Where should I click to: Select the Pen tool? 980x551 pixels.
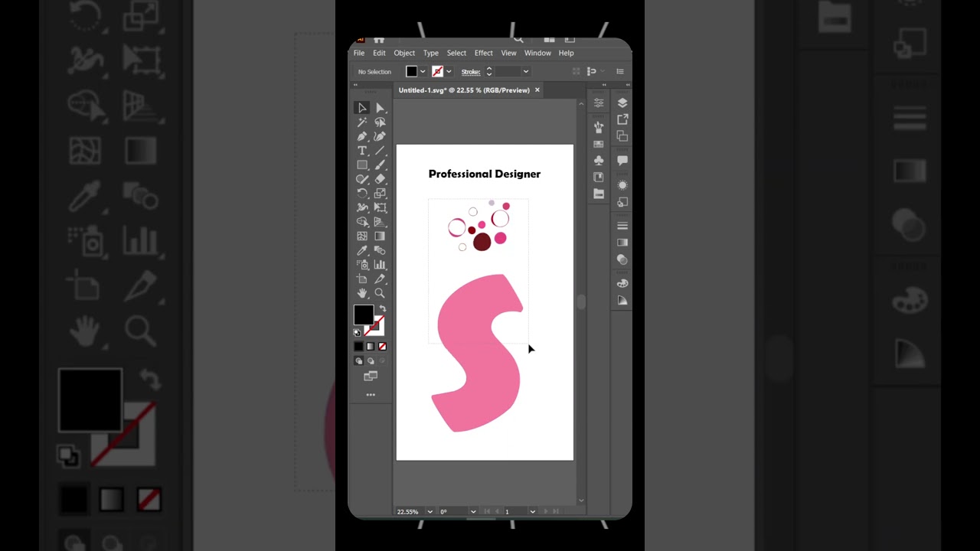362,136
